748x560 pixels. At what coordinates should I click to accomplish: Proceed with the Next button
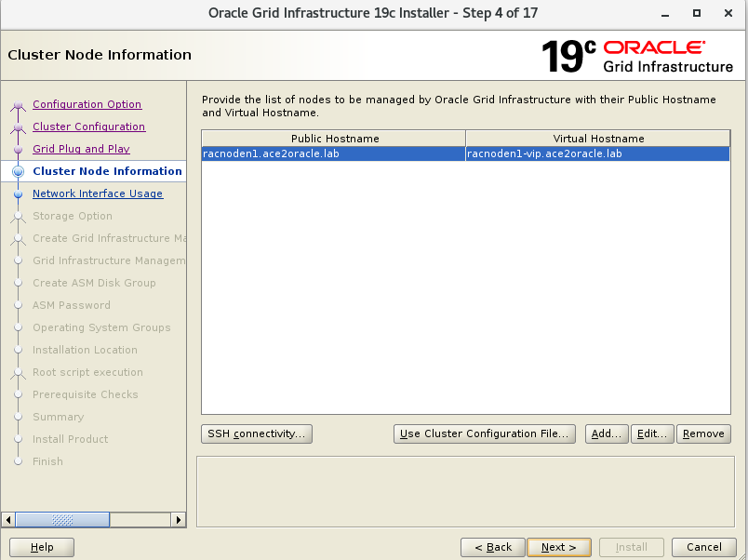pos(559,547)
